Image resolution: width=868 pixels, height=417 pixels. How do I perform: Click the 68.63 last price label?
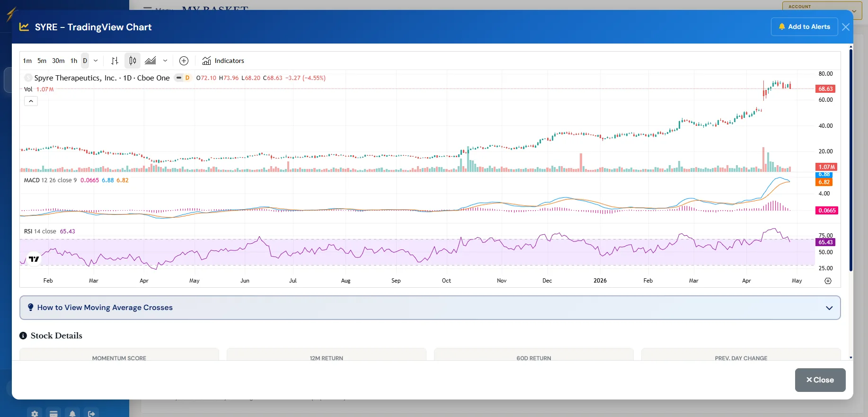(825, 89)
